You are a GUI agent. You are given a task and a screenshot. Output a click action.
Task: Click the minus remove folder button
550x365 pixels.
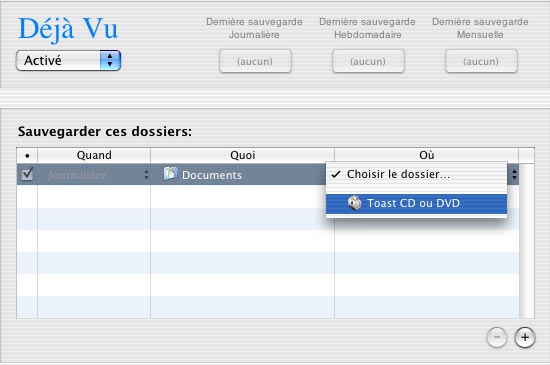coord(497,337)
